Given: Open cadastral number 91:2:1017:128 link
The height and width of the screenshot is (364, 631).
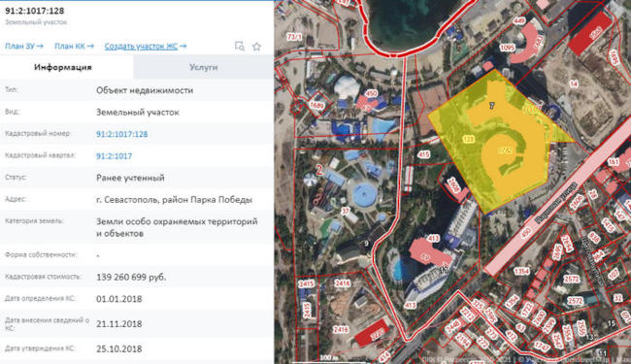Looking at the screenshot, I should tap(121, 134).
